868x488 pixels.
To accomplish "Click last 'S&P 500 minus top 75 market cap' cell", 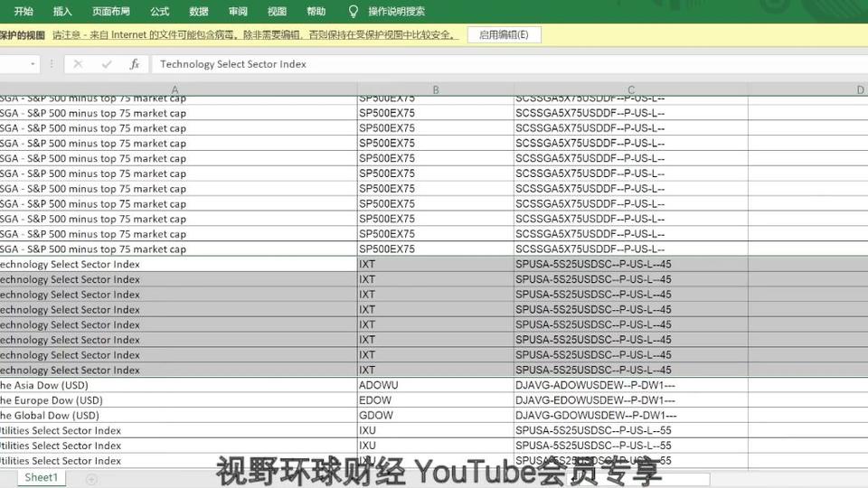I will tap(178, 249).
